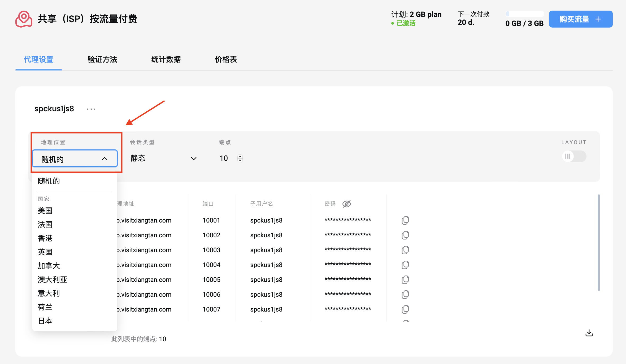
Task: Select 法国 from the country list
Action: click(x=45, y=225)
